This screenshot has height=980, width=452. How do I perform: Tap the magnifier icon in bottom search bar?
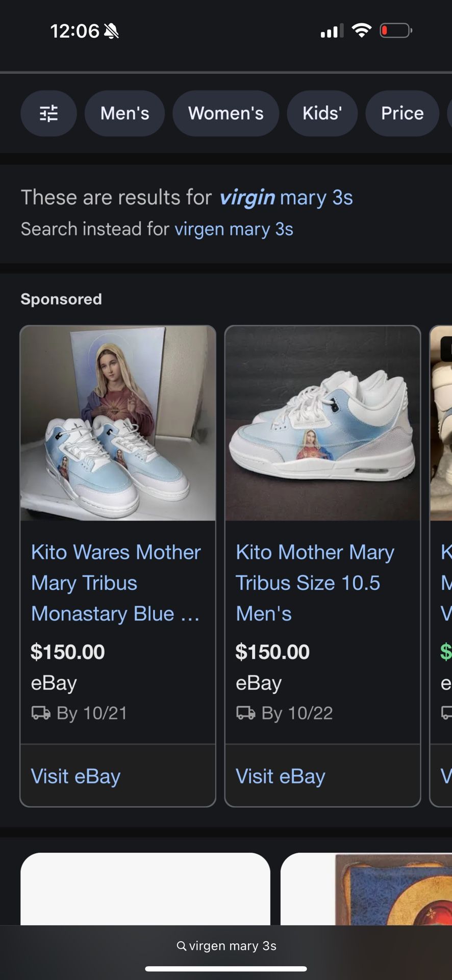point(182,945)
